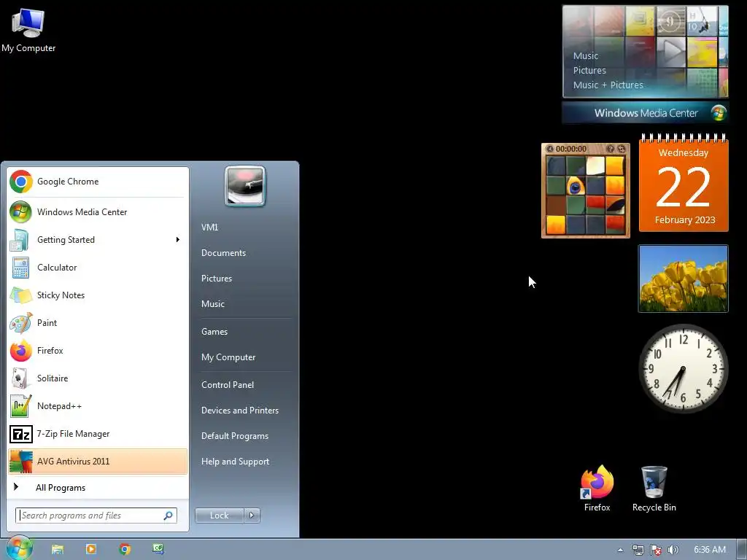Click the 6:36 AM taskbar clock
This screenshot has height=560, width=747.
click(x=709, y=550)
